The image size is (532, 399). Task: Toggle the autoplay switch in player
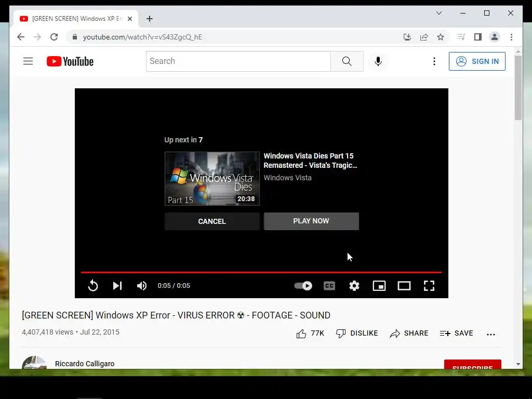303,286
